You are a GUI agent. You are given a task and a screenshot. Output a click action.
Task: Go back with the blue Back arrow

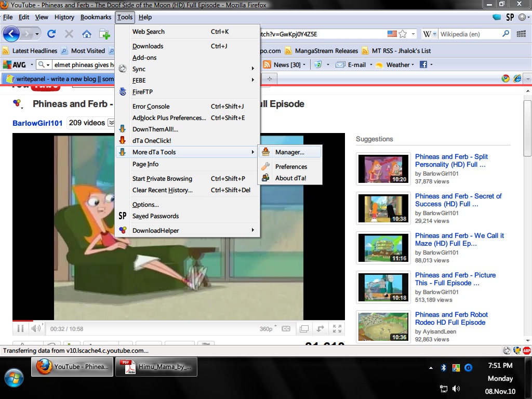point(11,34)
